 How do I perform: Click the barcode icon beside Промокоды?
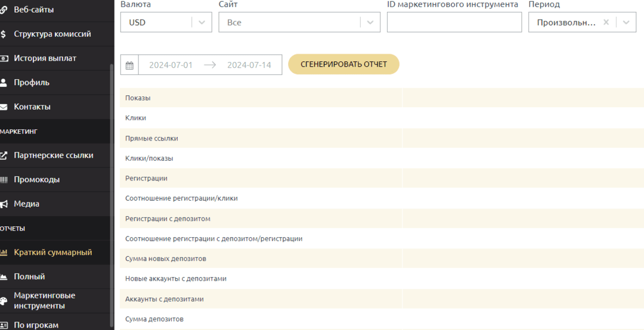[x=4, y=179]
